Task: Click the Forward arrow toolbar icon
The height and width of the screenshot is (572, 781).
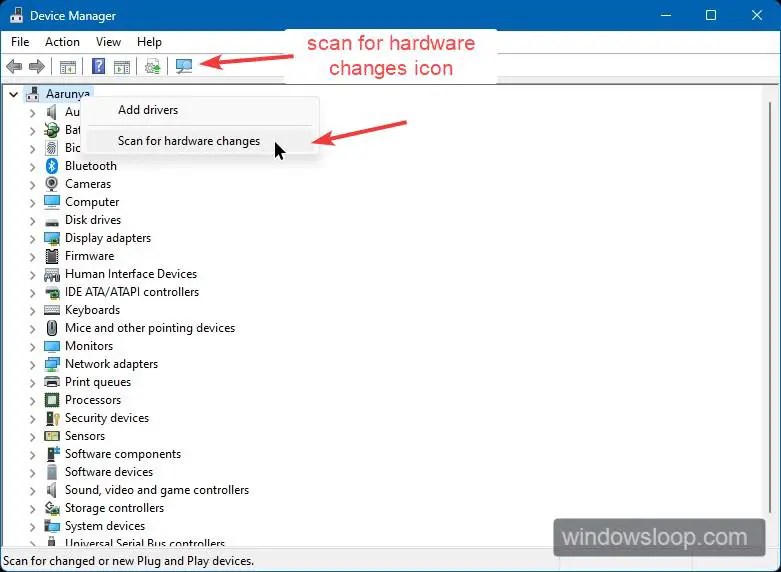Action: (37, 66)
